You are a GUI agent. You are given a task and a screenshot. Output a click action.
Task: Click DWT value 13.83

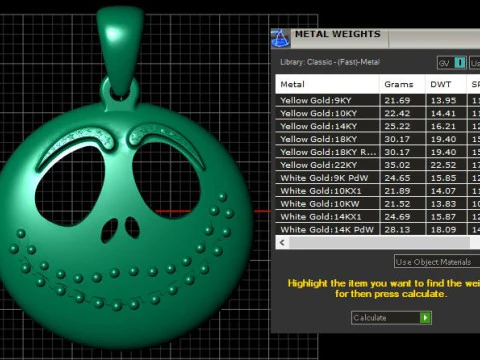(x=443, y=204)
